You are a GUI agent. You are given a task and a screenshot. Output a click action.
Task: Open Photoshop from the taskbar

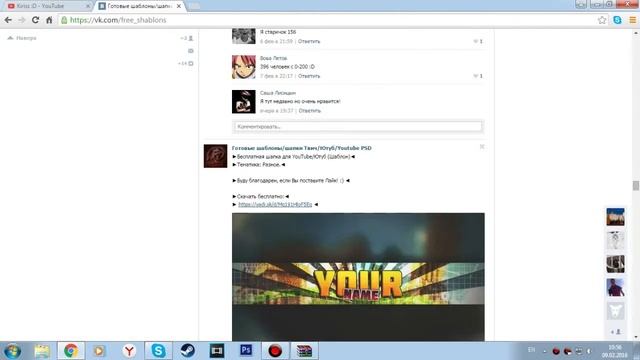(246, 351)
